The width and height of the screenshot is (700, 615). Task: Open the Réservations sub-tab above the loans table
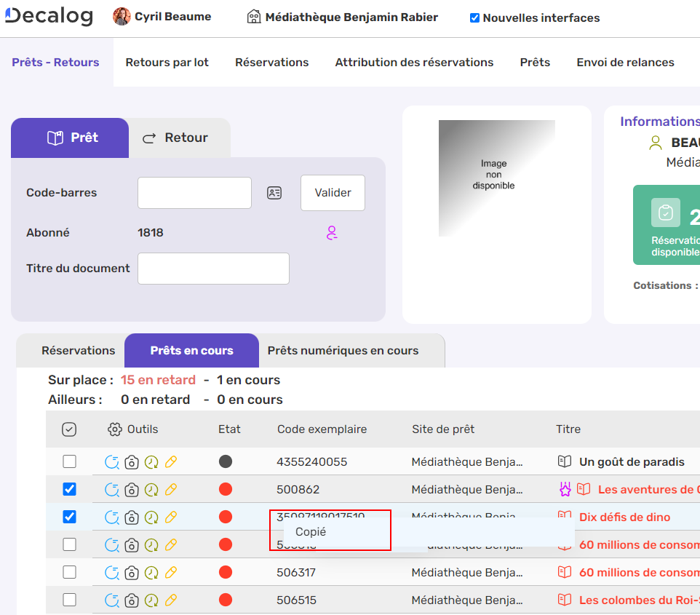pyautogui.click(x=78, y=351)
